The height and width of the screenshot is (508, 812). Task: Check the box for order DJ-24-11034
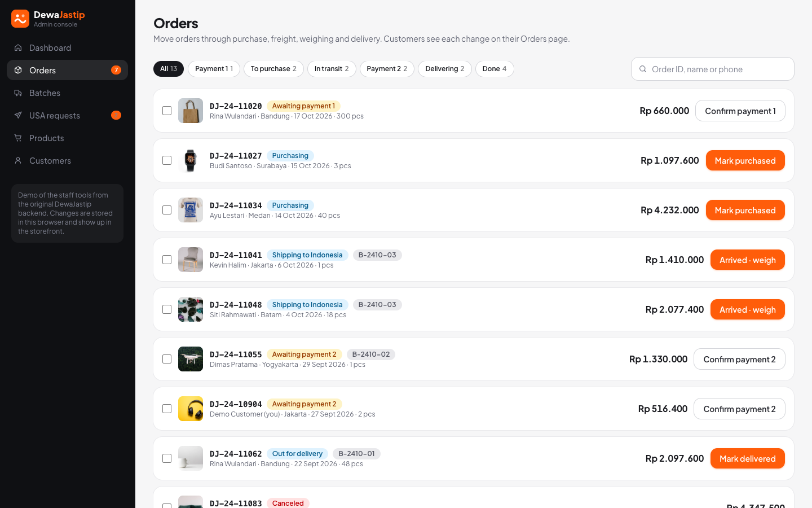tap(167, 210)
